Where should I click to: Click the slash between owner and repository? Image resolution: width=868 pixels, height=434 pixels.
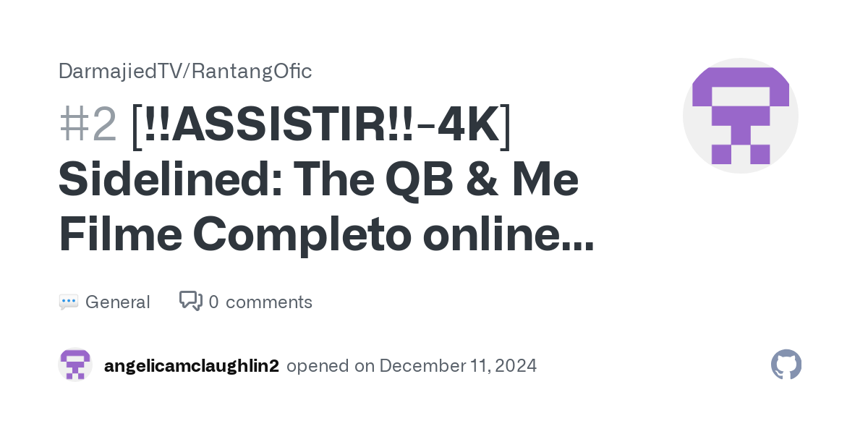(185, 71)
